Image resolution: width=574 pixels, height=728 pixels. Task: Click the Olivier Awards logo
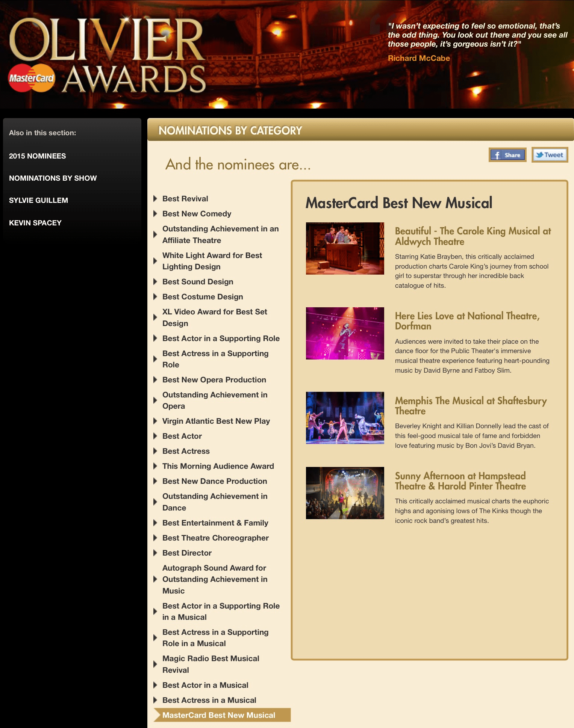coord(107,54)
